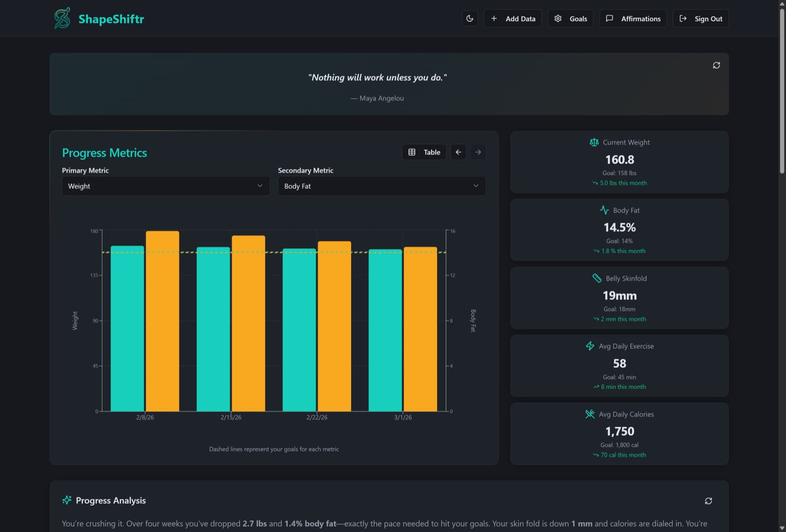Open the Affirmations page
Screen dimensions: 786x532
(x=633, y=19)
